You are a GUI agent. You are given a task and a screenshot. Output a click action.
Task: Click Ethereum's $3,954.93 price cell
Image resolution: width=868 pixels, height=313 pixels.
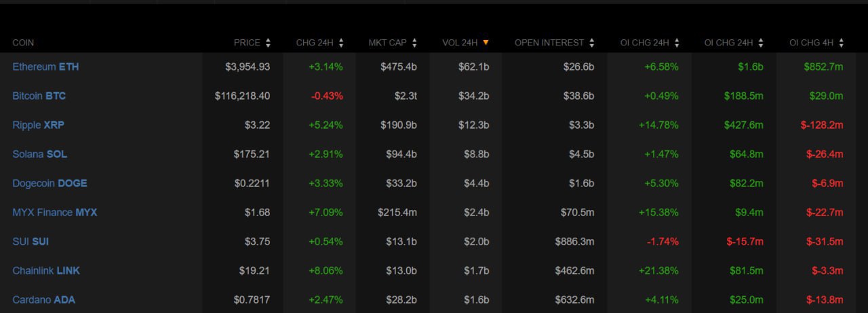[248, 66]
